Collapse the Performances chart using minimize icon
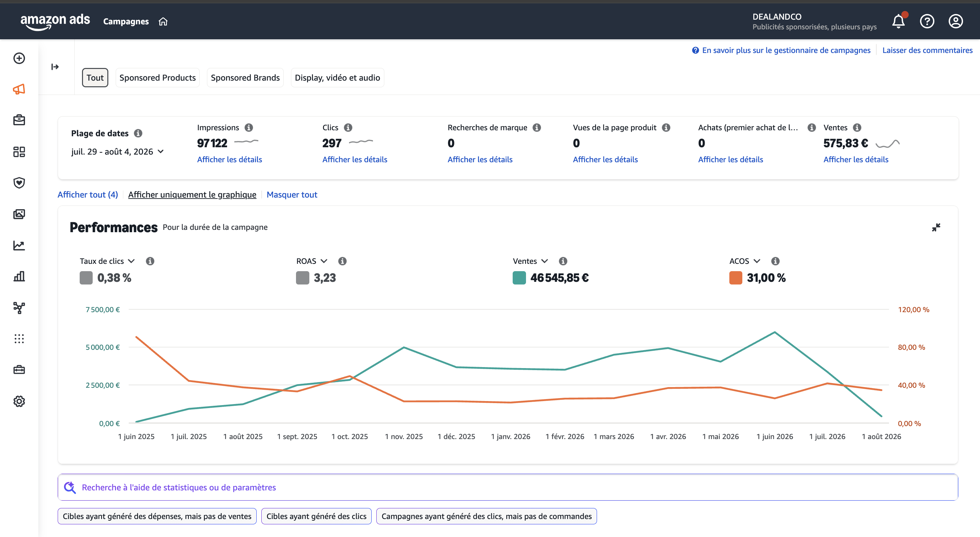The height and width of the screenshot is (537, 980). pos(936,228)
